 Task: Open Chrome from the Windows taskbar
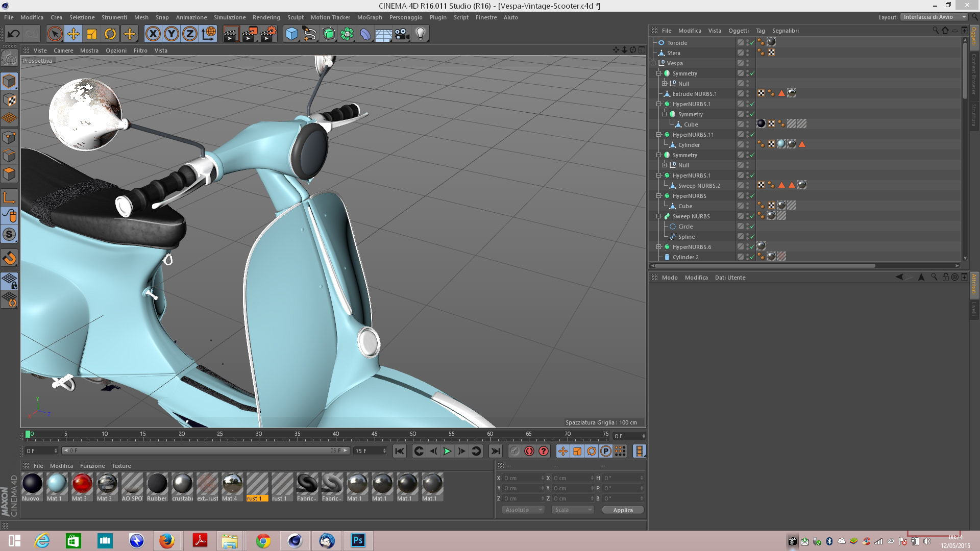(263, 540)
